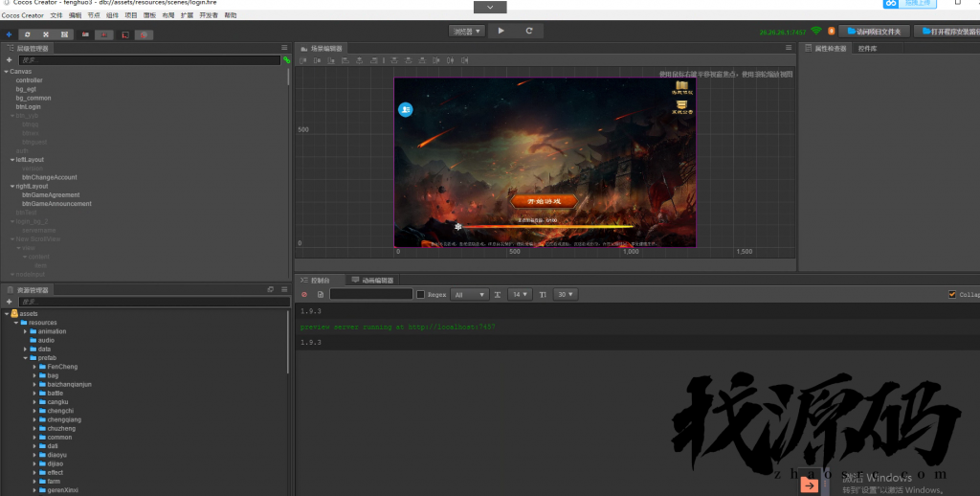Click the orange notification badge icon
Screen dimensions: 980x496
tap(832, 31)
